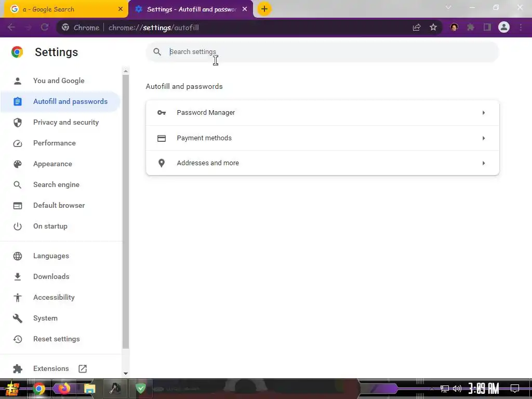Open Reset settings page
The height and width of the screenshot is (399, 532).
[60, 339]
